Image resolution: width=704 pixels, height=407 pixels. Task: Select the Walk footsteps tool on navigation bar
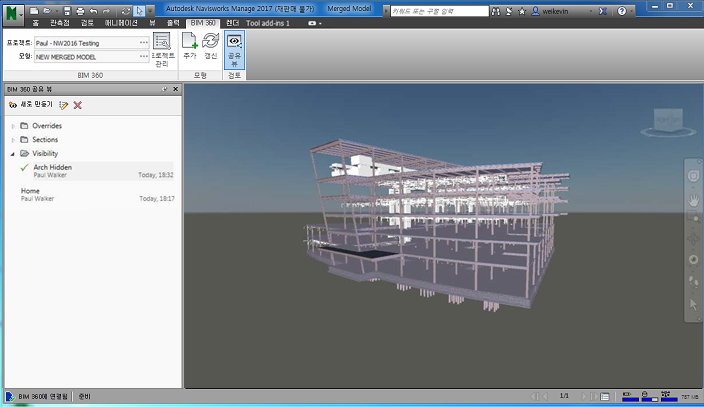694,282
